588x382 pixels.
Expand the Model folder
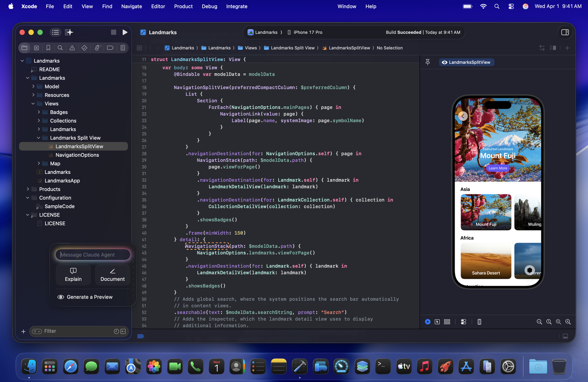pyautogui.click(x=33, y=86)
